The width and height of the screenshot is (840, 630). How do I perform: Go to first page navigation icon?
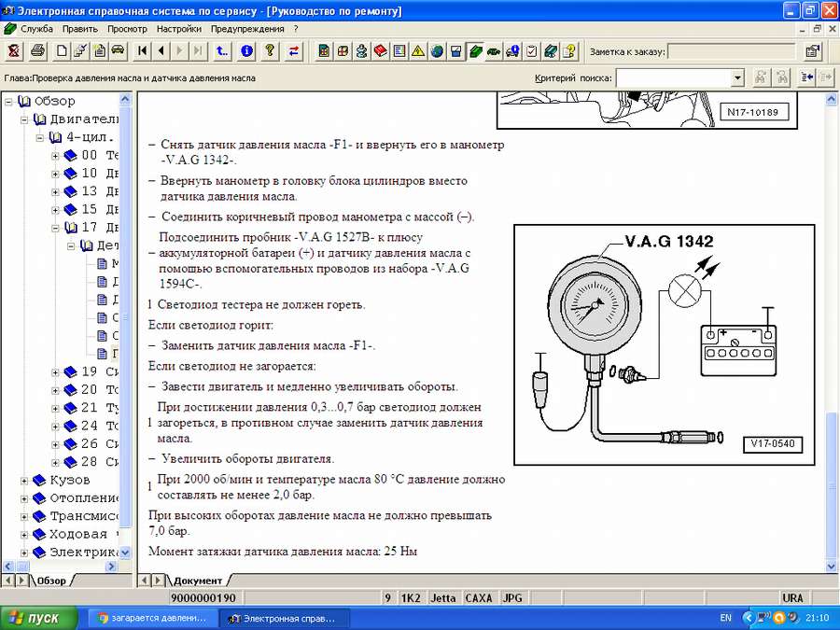[x=142, y=51]
